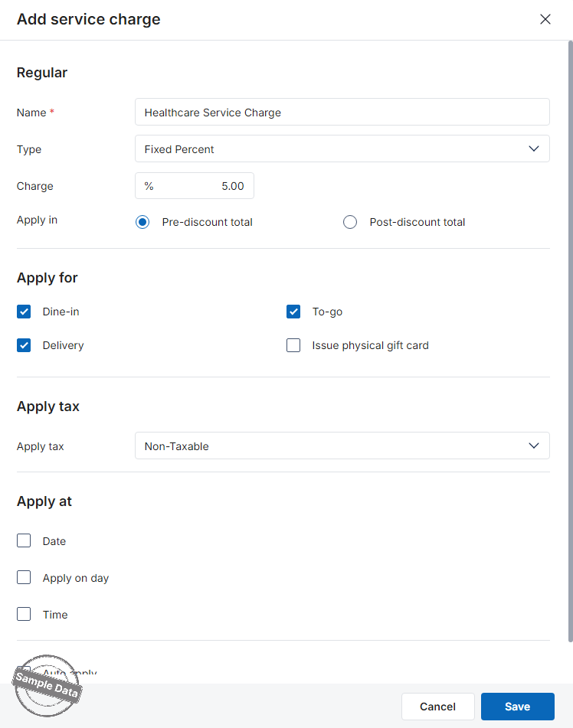Check the Apply on day option
Screen dimensions: 573x728
click(25, 578)
